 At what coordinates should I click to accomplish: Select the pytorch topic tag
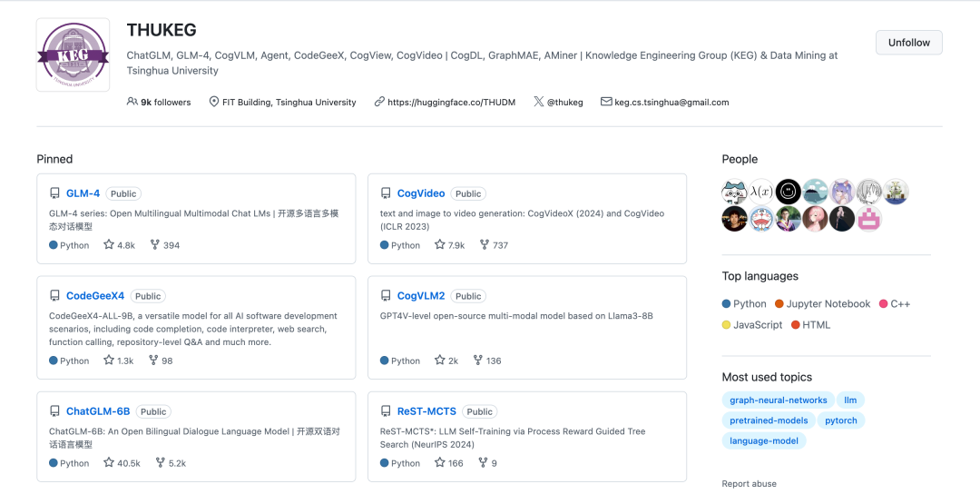pyautogui.click(x=840, y=420)
